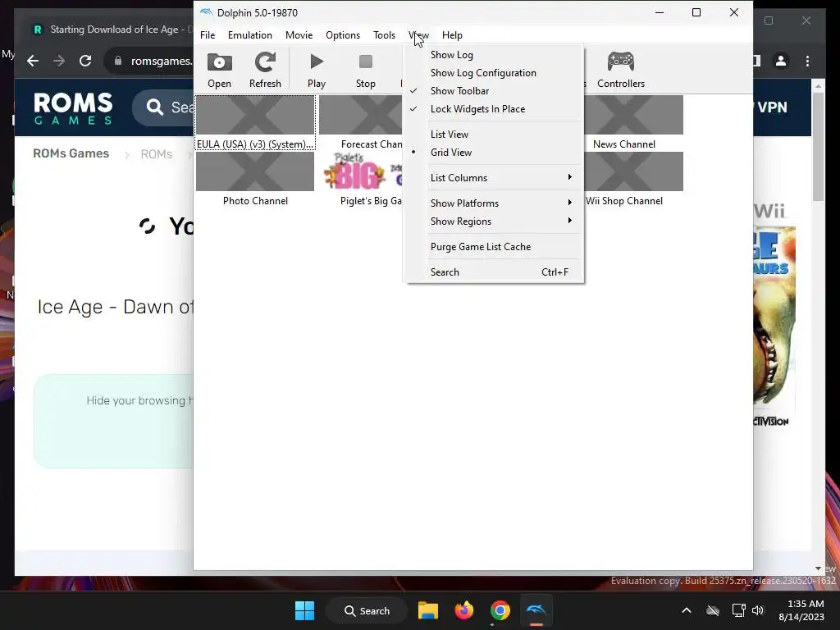Minimize the Dolphin window
The image size is (840, 630).
(660, 12)
